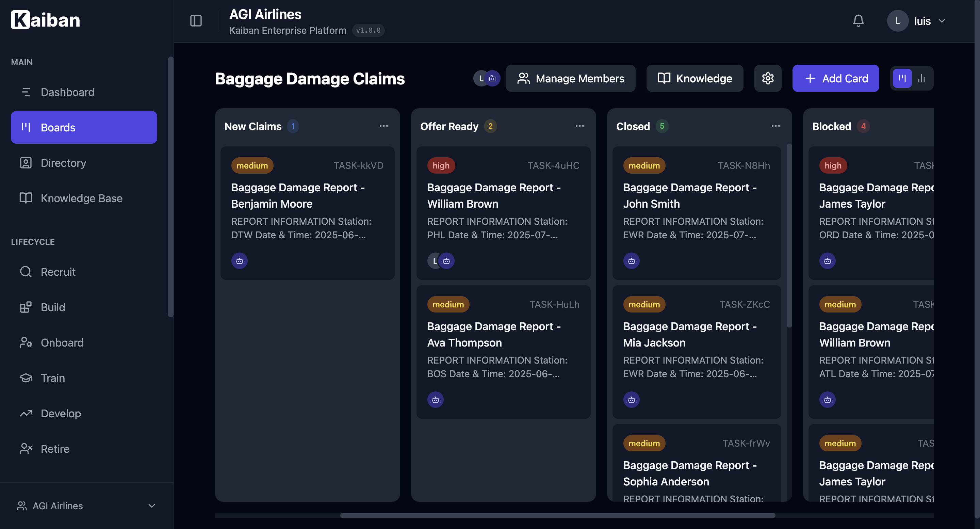The width and height of the screenshot is (980, 529).
Task: Click the Retire user-x icon
Action: [x=26, y=449]
